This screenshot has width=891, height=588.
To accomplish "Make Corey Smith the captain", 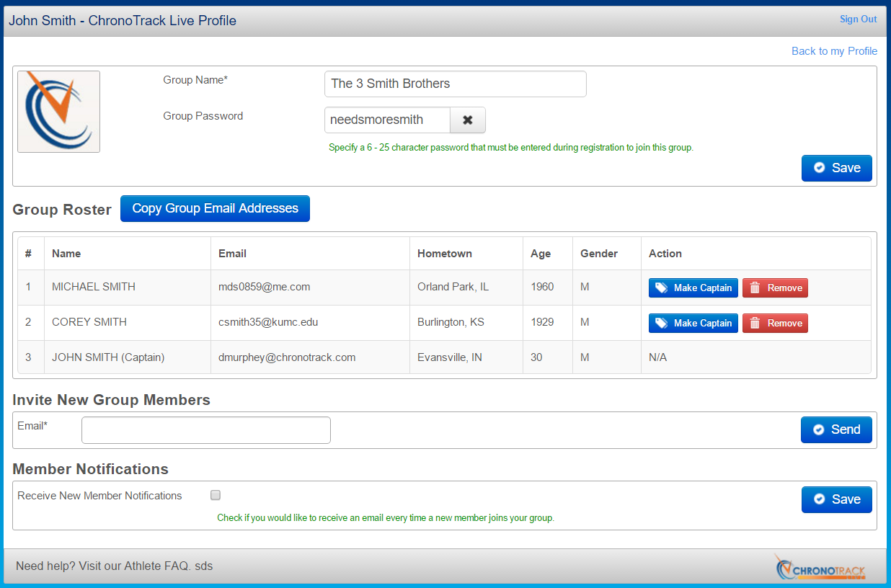I will tap(693, 323).
